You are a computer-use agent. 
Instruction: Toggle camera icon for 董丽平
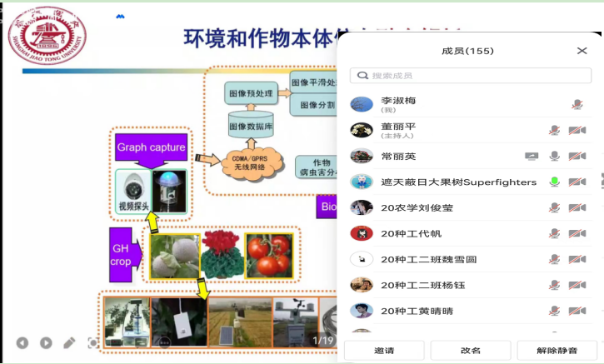tap(577, 131)
